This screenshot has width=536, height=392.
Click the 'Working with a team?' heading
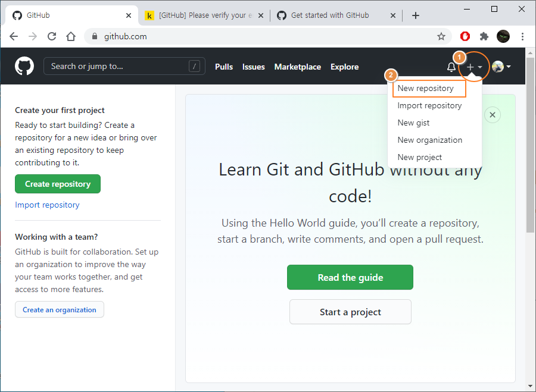pyautogui.click(x=57, y=237)
